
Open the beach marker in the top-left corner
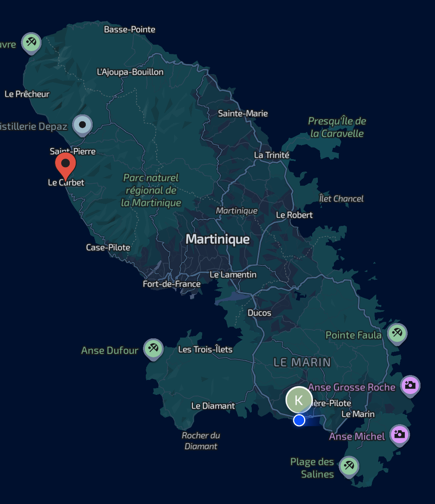click(x=31, y=42)
